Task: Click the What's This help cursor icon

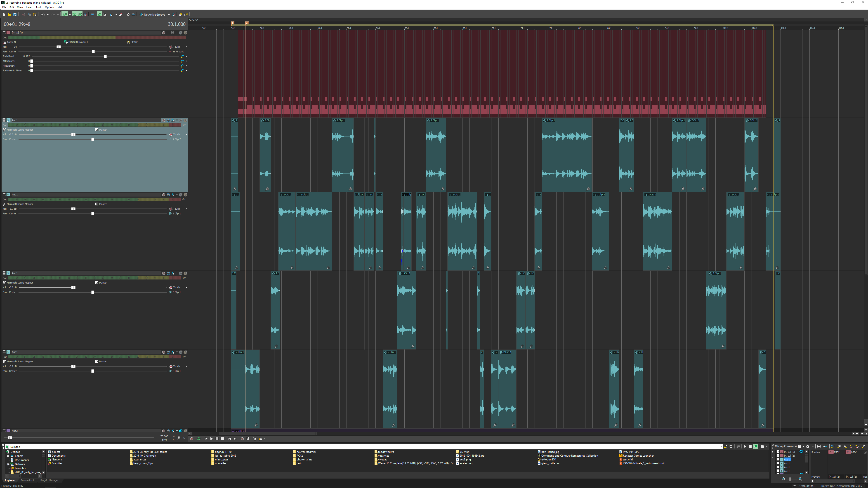Action: coord(186,14)
